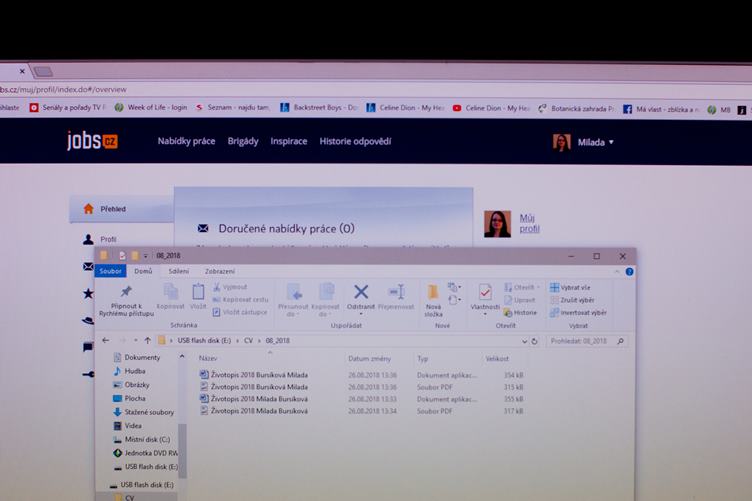The image size is (752, 501).
Task: Click the profile photo thumbnail beside Můj profil
Action: click(497, 224)
